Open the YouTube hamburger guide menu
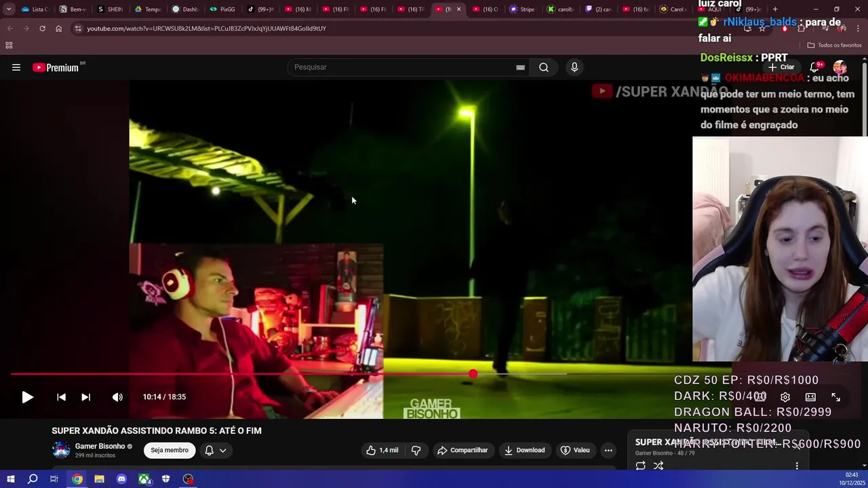Screen dimensions: 868x488 16,67
